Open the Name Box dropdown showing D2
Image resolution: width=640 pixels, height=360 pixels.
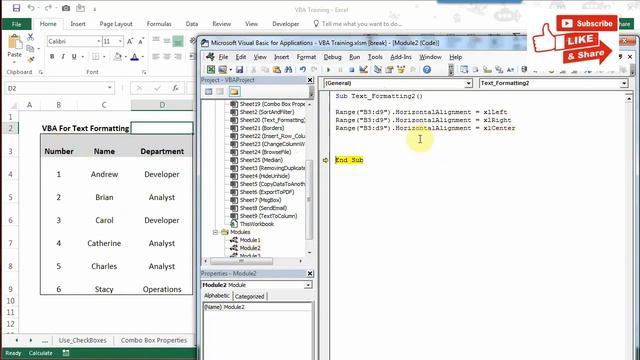109,88
